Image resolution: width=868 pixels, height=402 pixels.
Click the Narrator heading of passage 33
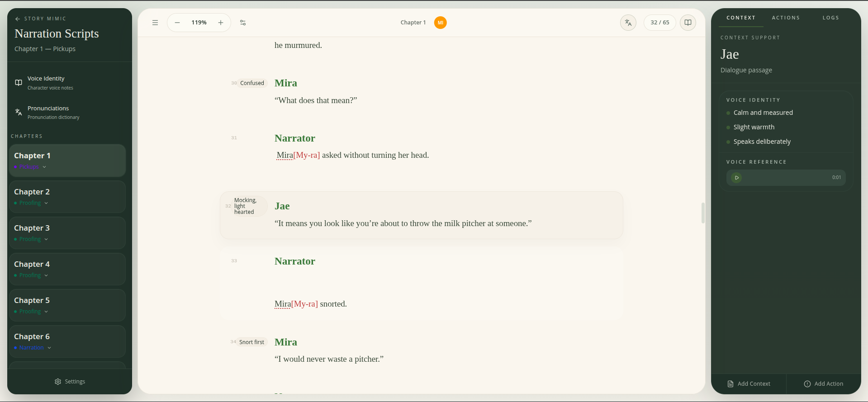pyautogui.click(x=295, y=261)
